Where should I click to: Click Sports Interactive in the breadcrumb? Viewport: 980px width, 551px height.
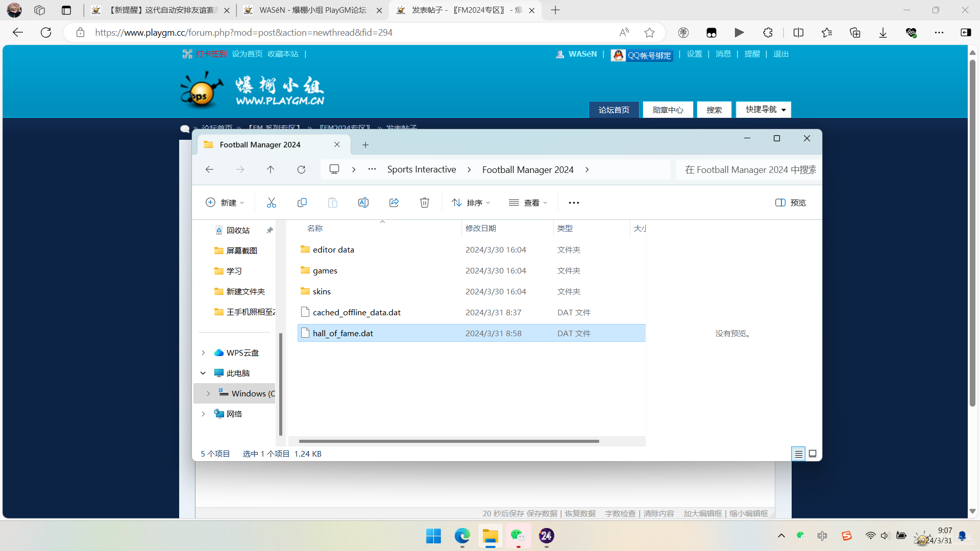point(422,169)
